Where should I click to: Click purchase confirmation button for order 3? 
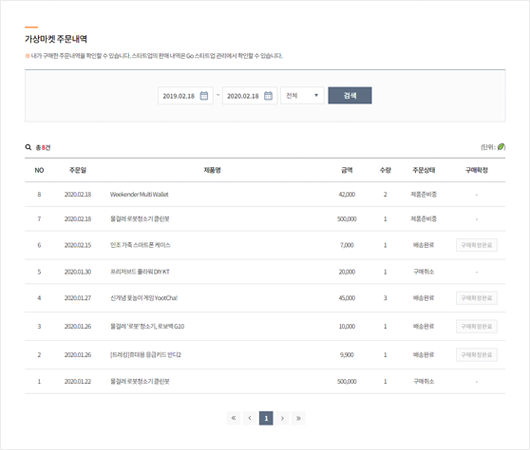[x=477, y=326]
